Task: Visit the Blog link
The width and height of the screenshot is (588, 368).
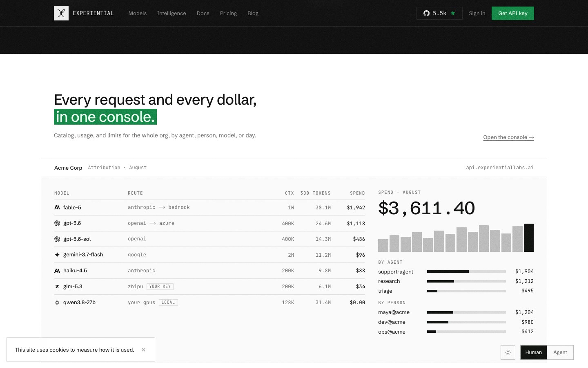Action: click(253, 13)
